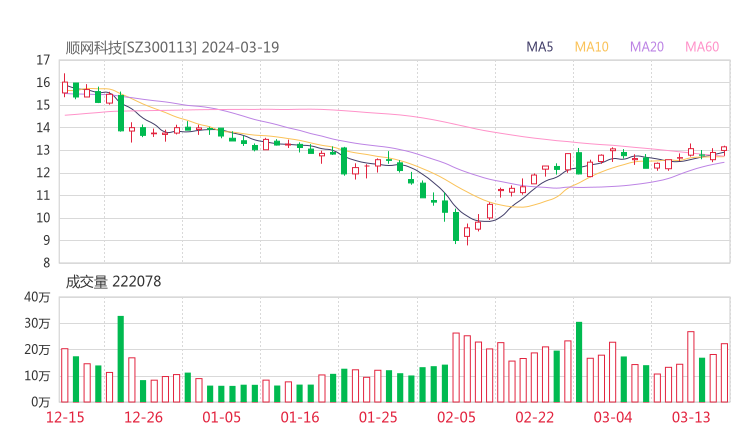Select the first red candlestick at 12-15
This screenshot has height=440, width=740.
pos(65,85)
